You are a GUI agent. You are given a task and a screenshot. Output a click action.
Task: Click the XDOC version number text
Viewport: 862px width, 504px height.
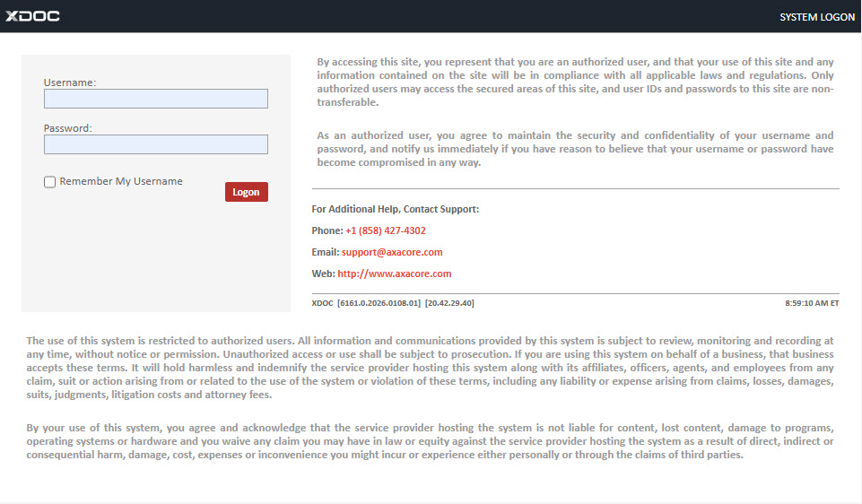point(393,303)
